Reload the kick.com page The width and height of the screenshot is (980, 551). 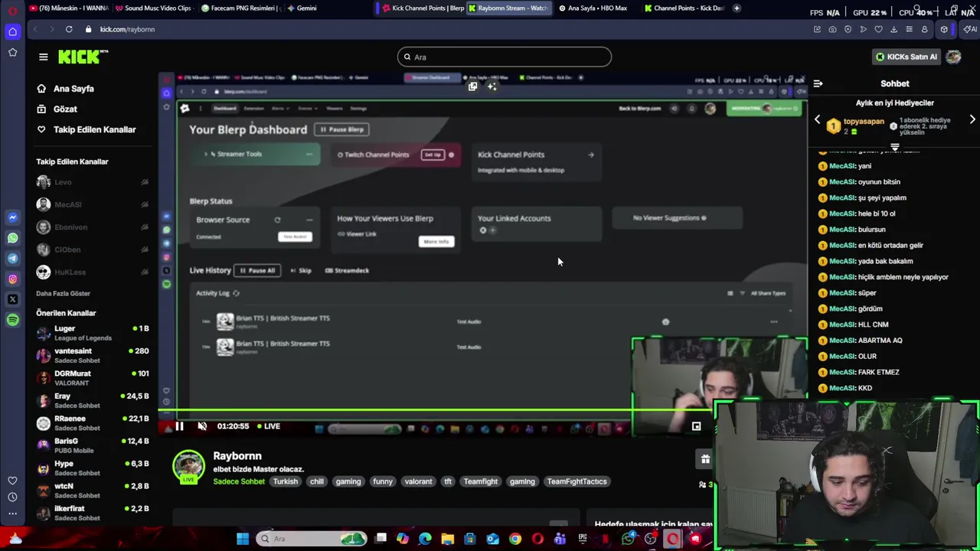click(69, 29)
